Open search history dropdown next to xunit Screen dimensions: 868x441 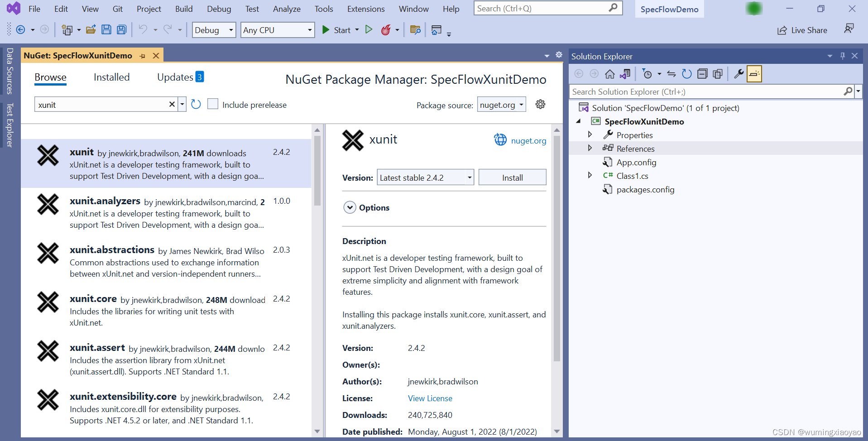(x=182, y=105)
